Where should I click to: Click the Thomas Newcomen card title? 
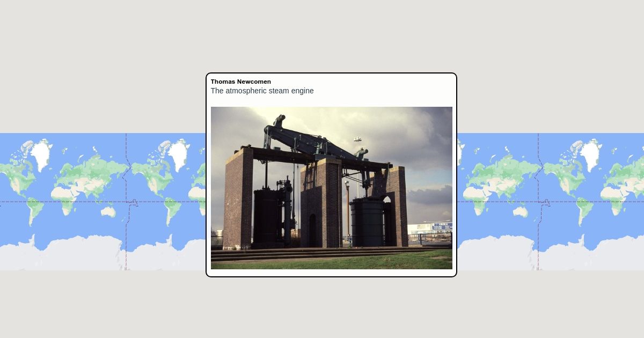[240, 82]
